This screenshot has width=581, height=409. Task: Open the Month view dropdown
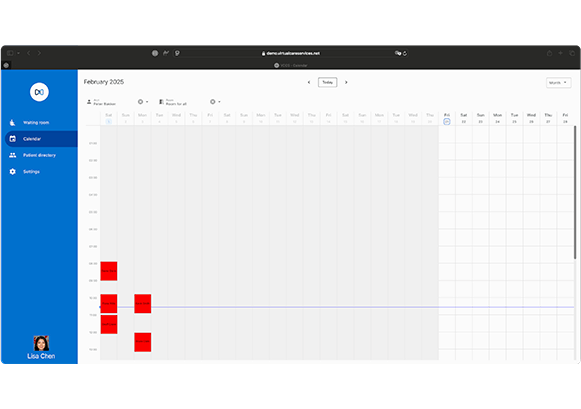click(x=558, y=83)
